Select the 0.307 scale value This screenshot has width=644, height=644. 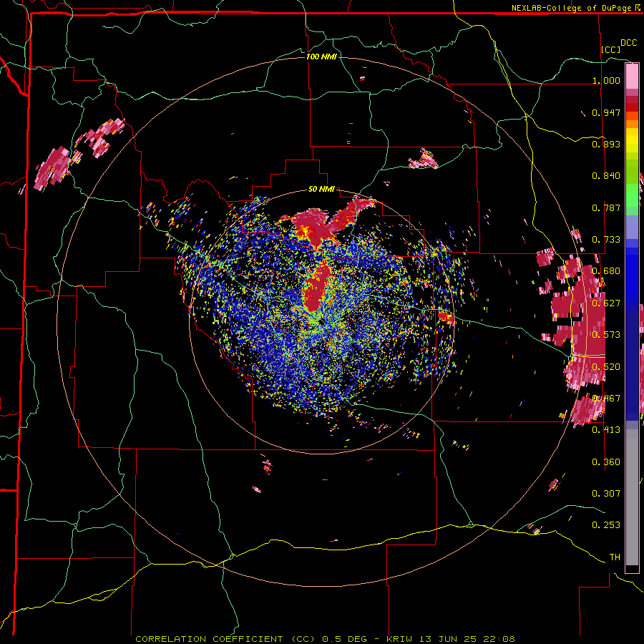[x=606, y=494]
